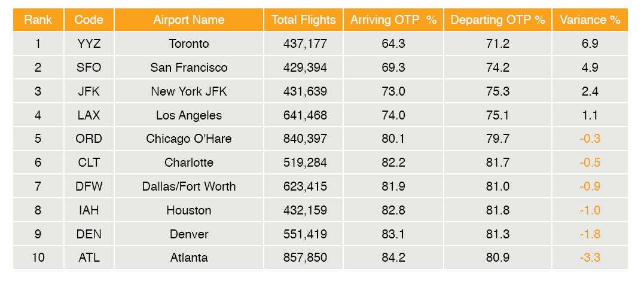Select the Variance % column header
The width and height of the screenshot is (644, 282).
pyautogui.click(x=590, y=20)
